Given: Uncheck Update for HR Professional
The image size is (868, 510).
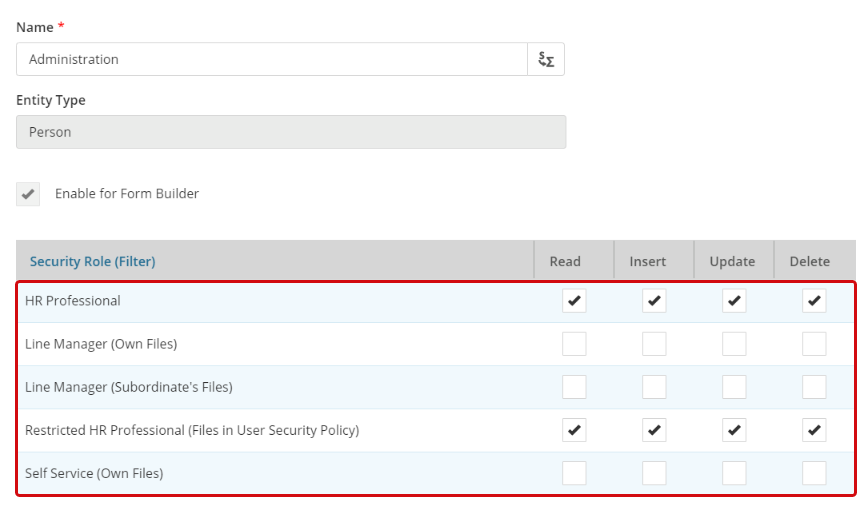Looking at the screenshot, I should pyautogui.click(x=734, y=301).
